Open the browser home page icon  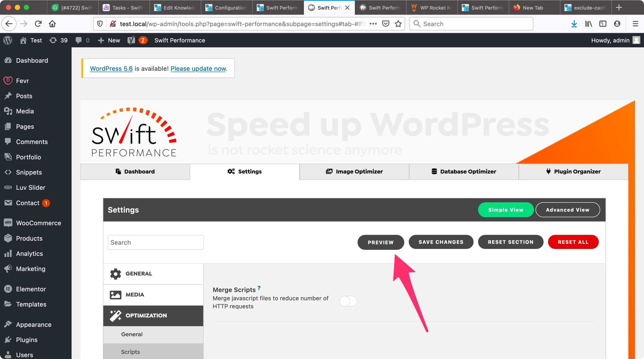tap(52, 24)
